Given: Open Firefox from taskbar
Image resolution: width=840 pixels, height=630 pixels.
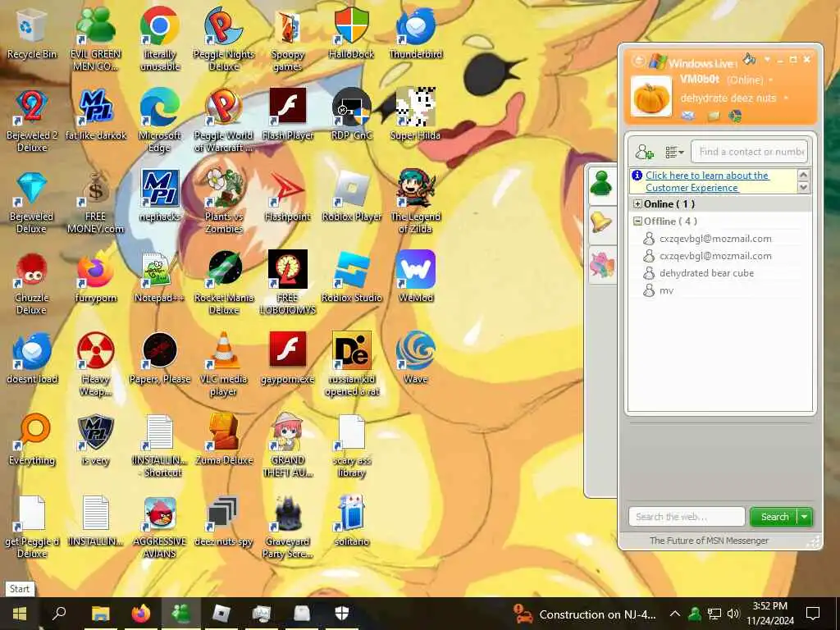Looking at the screenshot, I should point(141,614).
